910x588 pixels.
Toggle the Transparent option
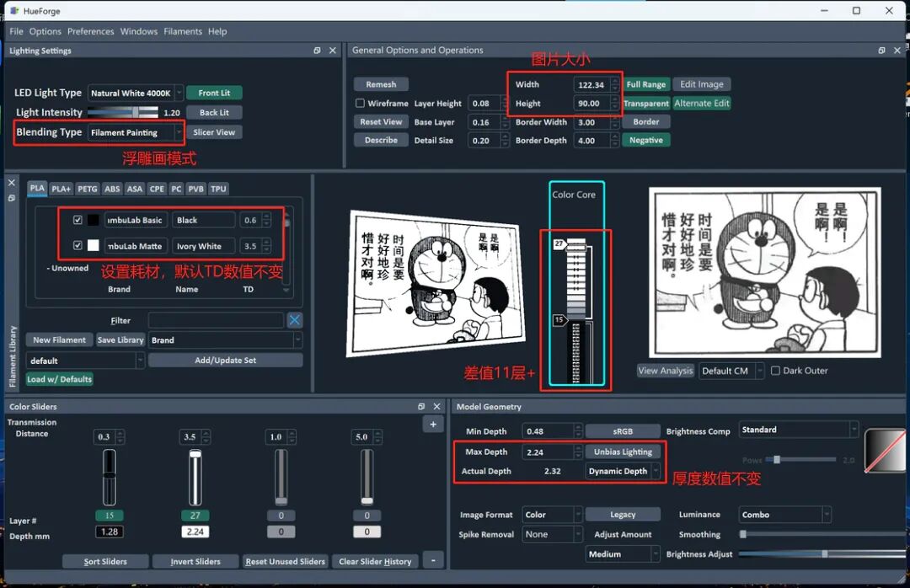pyautogui.click(x=646, y=104)
